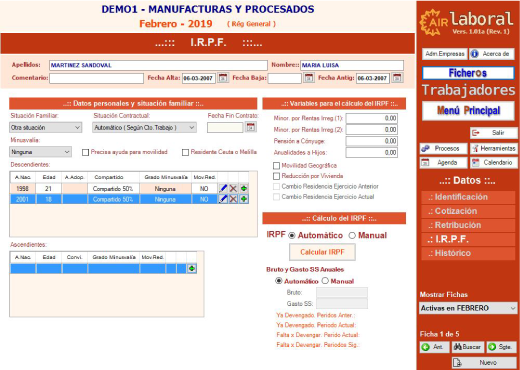Viewport: 520px width, 370px height.
Task: Edit the 1998 descendant with pencil icon
Action: tap(223, 188)
